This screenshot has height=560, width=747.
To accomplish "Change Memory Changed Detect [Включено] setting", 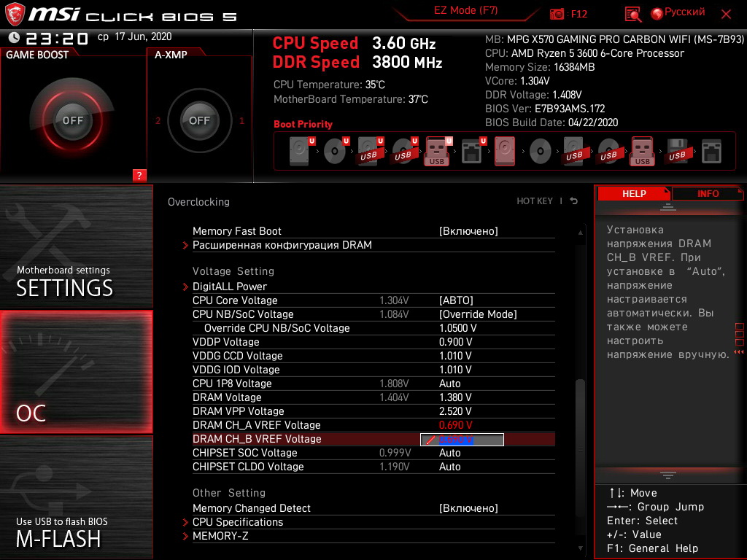I will 468,508.
